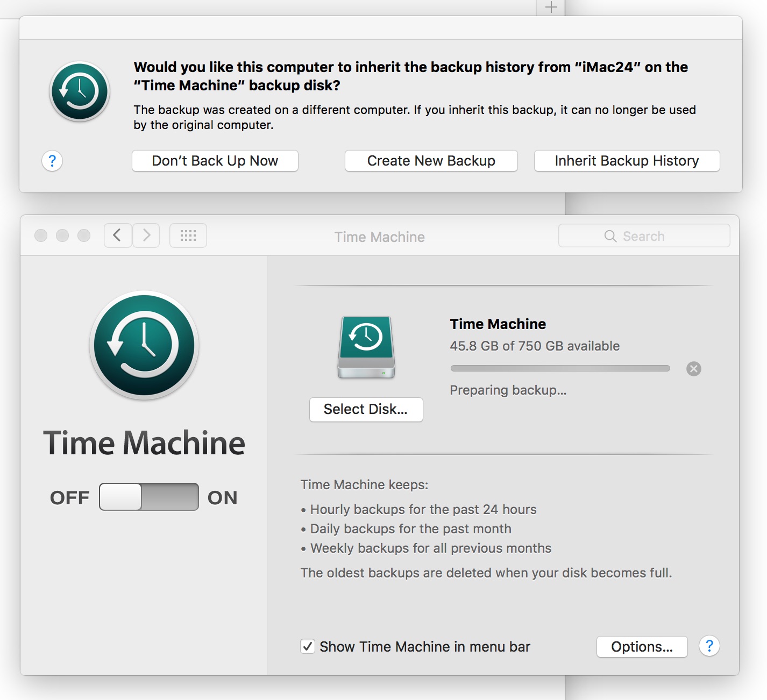
Task: Expand the Select Disk chooser
Action: click(366, 409)
